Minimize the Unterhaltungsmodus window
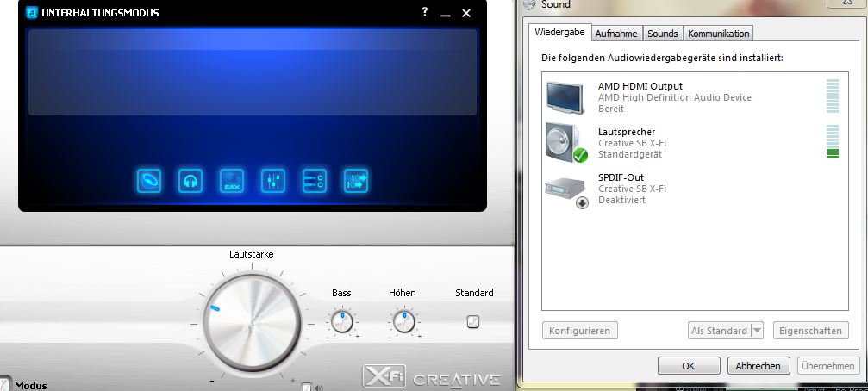868x391 pixels. point(446,13)
